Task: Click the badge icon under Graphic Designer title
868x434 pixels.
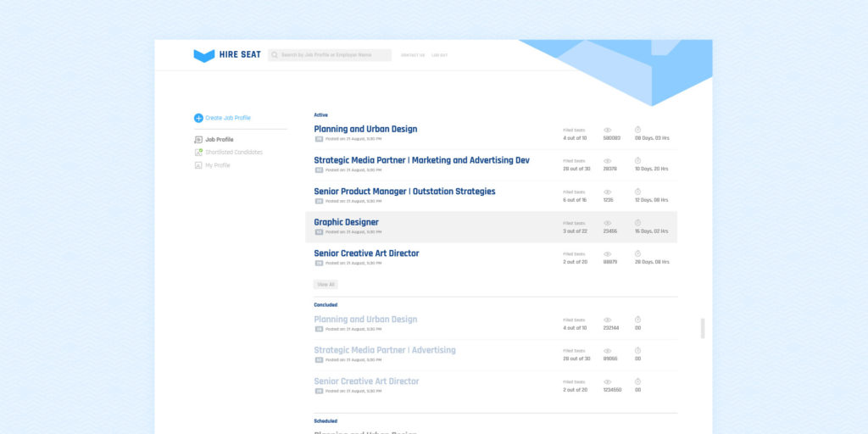Action: point(319,232)
